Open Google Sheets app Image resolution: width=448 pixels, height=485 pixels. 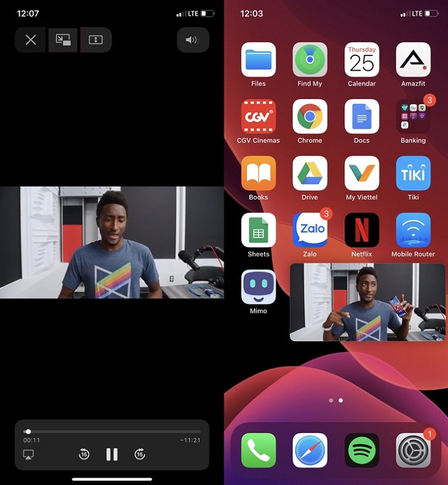258,230
